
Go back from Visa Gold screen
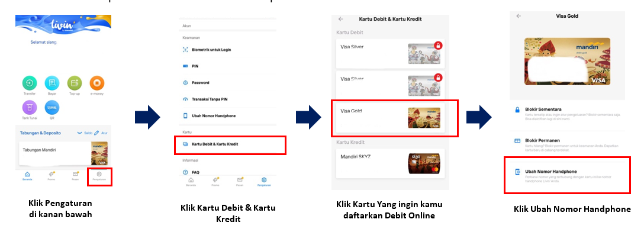pyautogui.click(x=519, y=16)
